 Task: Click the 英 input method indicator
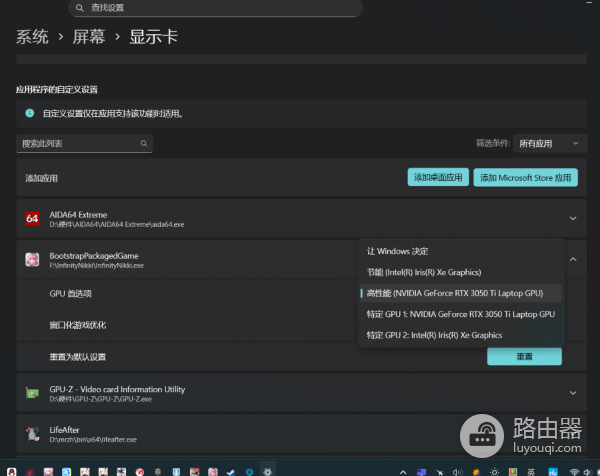[x=531, y=472]
